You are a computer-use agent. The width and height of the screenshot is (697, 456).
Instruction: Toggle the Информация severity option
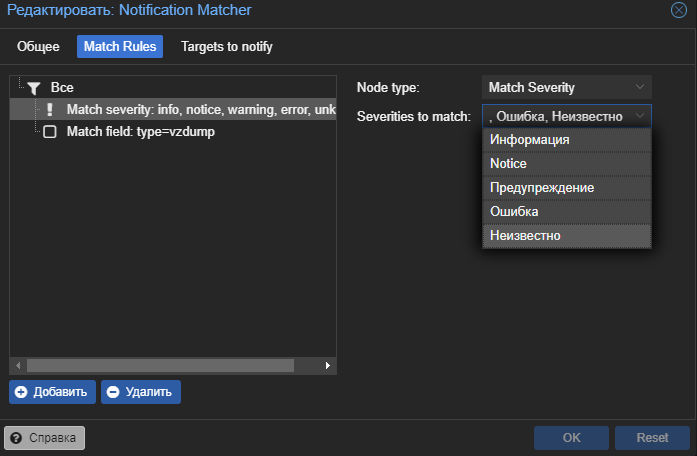coord(566,139)
